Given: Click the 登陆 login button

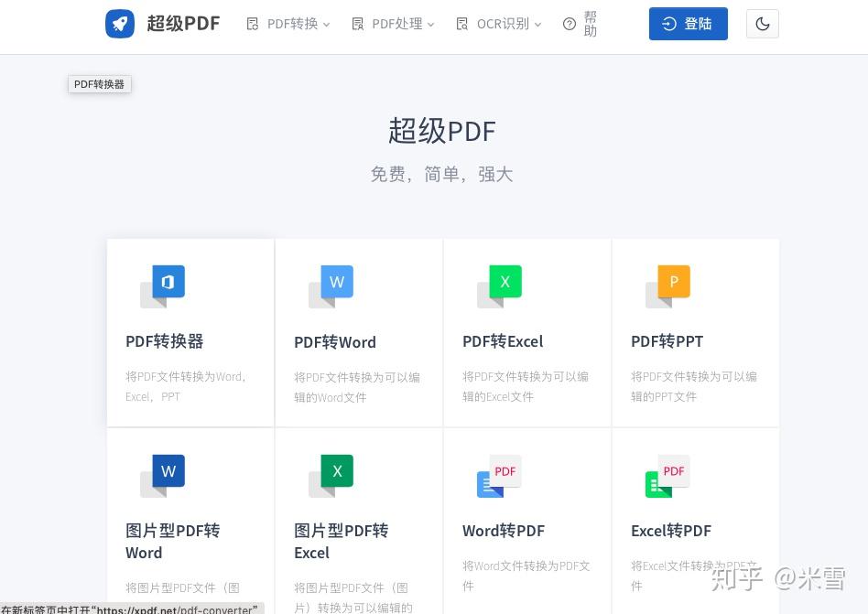Looking at the screenshot, I should (689, 24).
